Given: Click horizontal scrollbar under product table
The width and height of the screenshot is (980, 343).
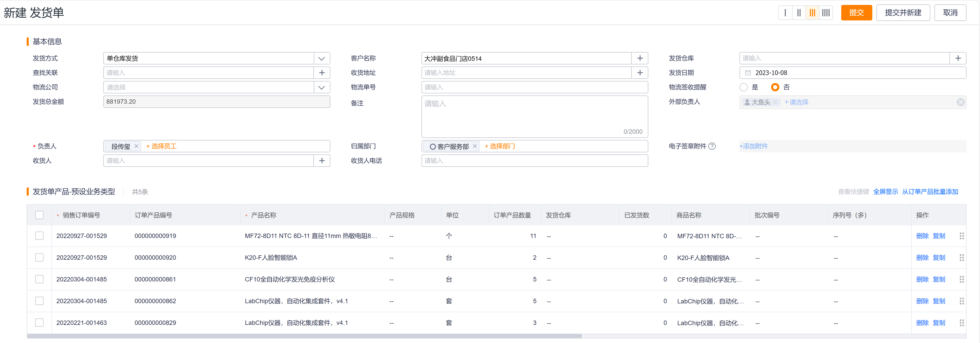Looking at the screenshot, I should click(304, 336).
